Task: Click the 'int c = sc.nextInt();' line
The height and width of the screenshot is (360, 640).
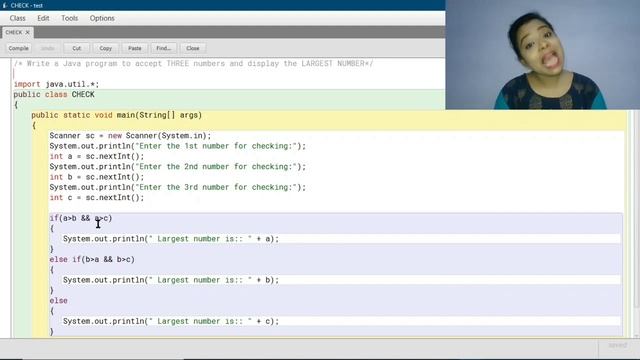Action: pyautogui.click(x=97, y=198)
